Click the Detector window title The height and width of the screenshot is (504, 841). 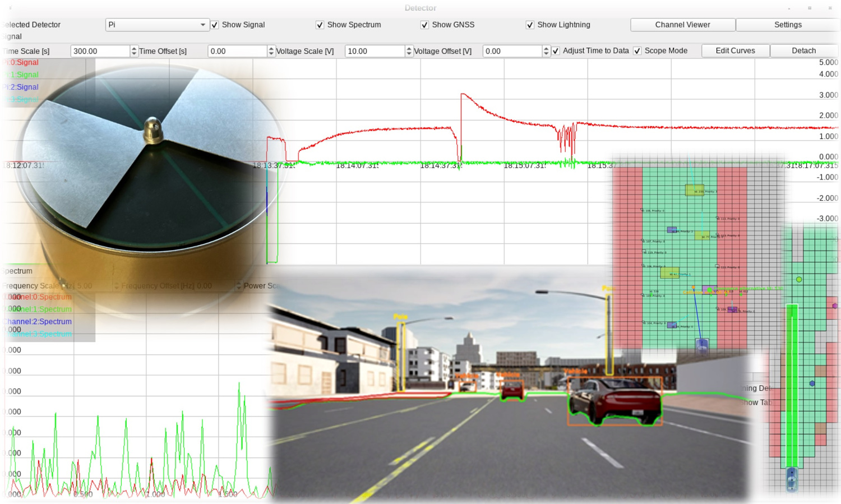[420, 8]
